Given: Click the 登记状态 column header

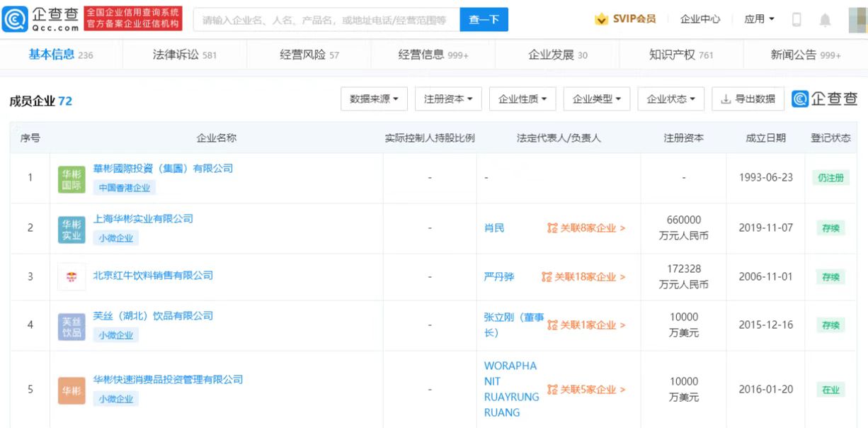Looking at the screenshot, I should (831, 138).
